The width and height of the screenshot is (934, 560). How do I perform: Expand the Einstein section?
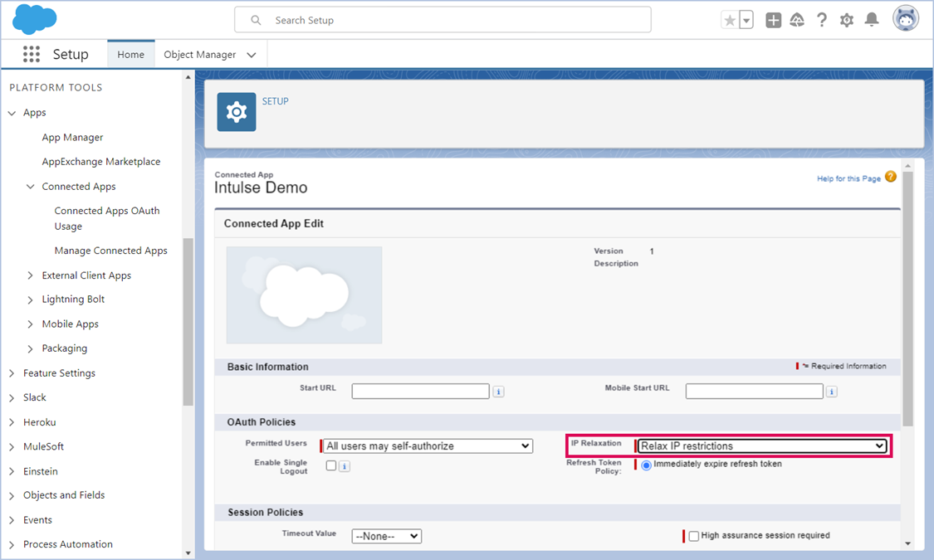tap(12, 471)
